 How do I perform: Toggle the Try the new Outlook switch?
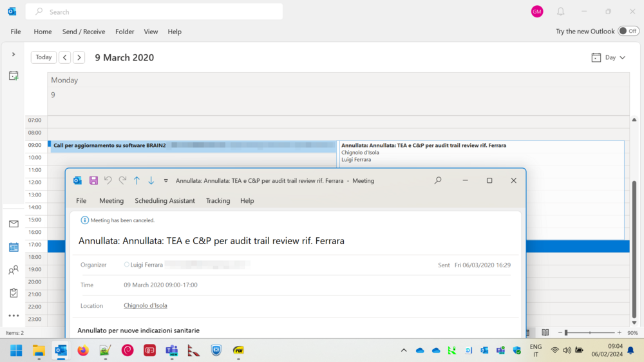629,31
